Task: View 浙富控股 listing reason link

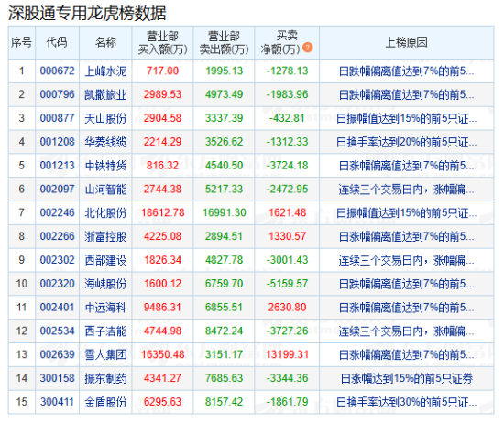Action: [x=406, y=237]
